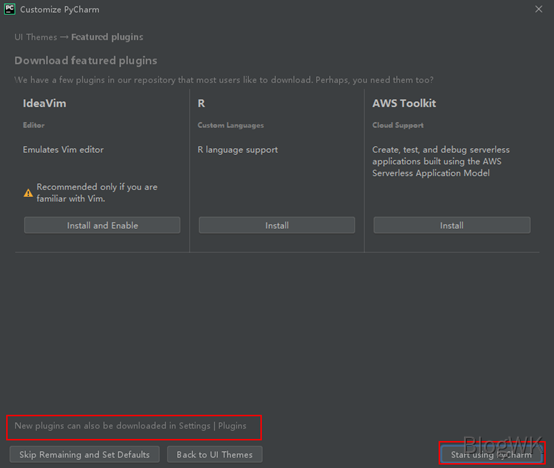Install the R language plugin
Image resolution: width=554 pixels, height=468 pixels.
point(277,225)
